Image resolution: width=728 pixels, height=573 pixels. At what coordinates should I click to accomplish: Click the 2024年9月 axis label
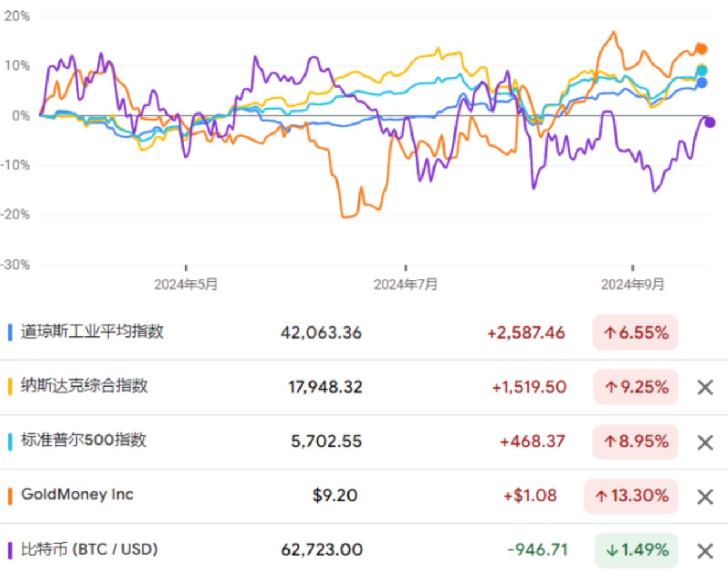click(632, 284)
